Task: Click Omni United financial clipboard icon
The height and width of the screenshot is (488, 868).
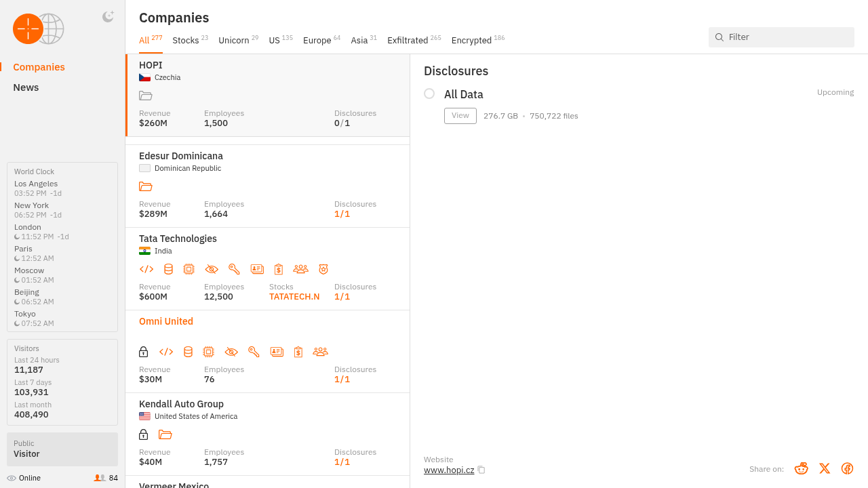Action: [298, 352]
